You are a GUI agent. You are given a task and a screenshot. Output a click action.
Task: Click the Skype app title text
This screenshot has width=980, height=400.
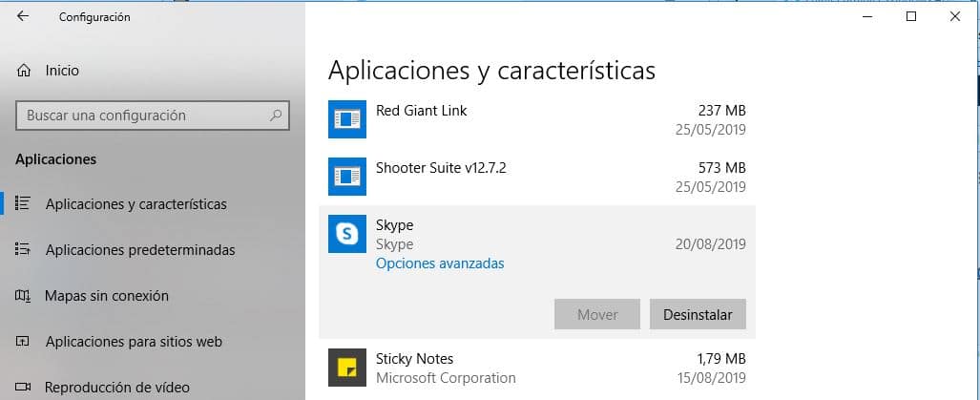click(394, 224)
